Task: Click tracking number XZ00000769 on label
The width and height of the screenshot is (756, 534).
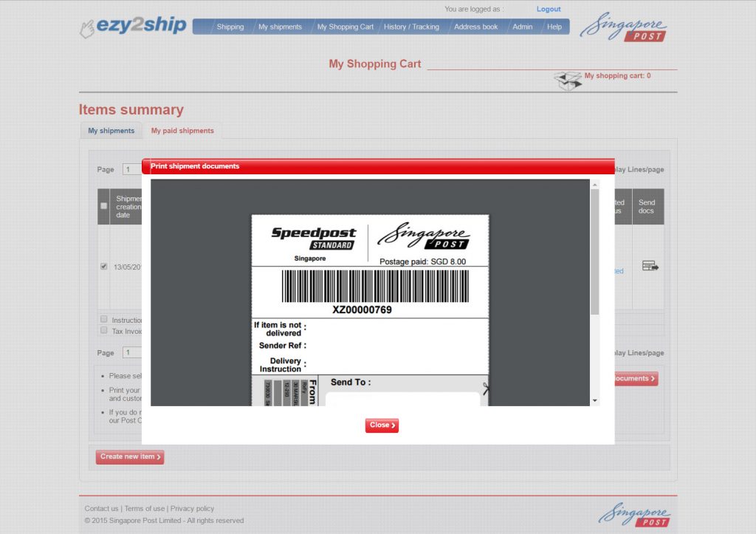Action: tap(362, 309)
